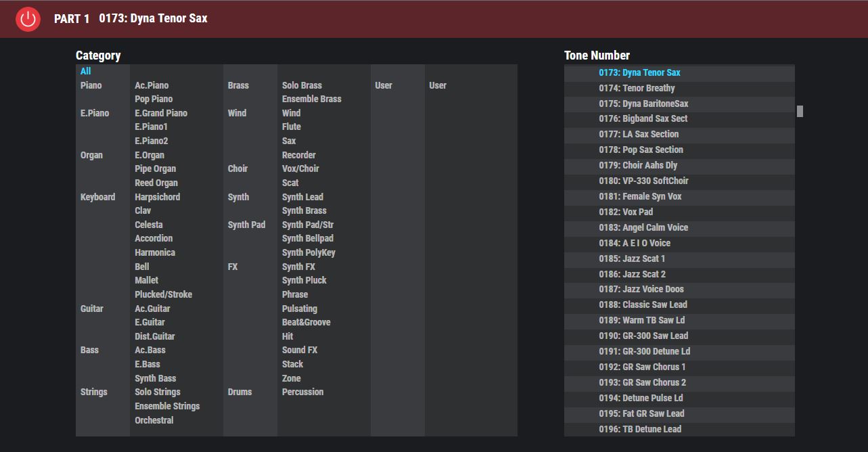Choose the Dist.Guitar subcategory
868x452 pixels.
point(154,336)
